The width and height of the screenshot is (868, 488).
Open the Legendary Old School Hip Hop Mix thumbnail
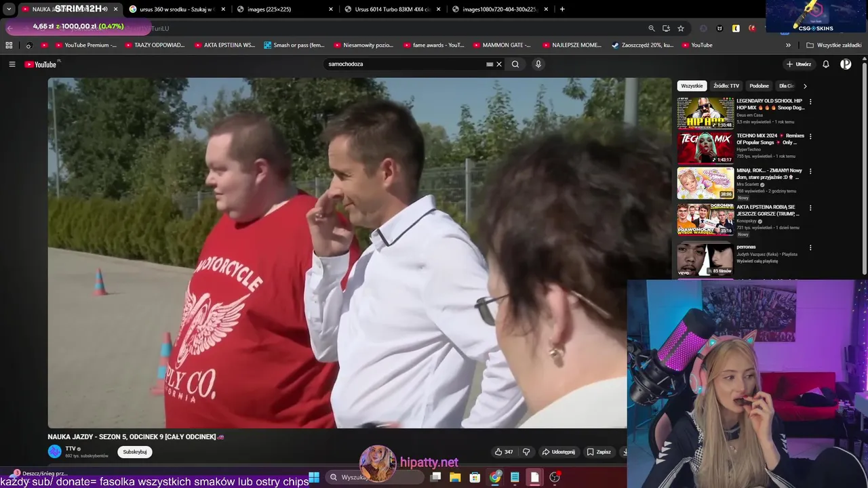pyautogui.click(x=705, y=113)
